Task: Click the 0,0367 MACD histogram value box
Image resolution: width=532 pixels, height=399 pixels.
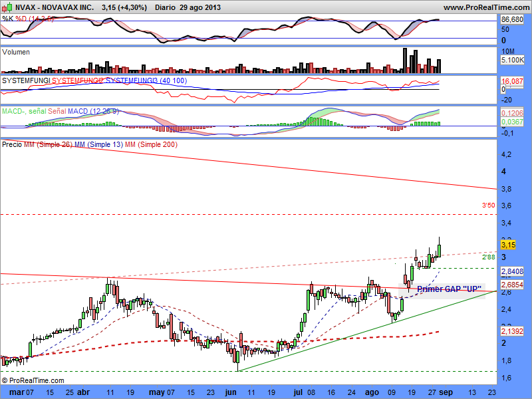Action: (x=512, y=122)
